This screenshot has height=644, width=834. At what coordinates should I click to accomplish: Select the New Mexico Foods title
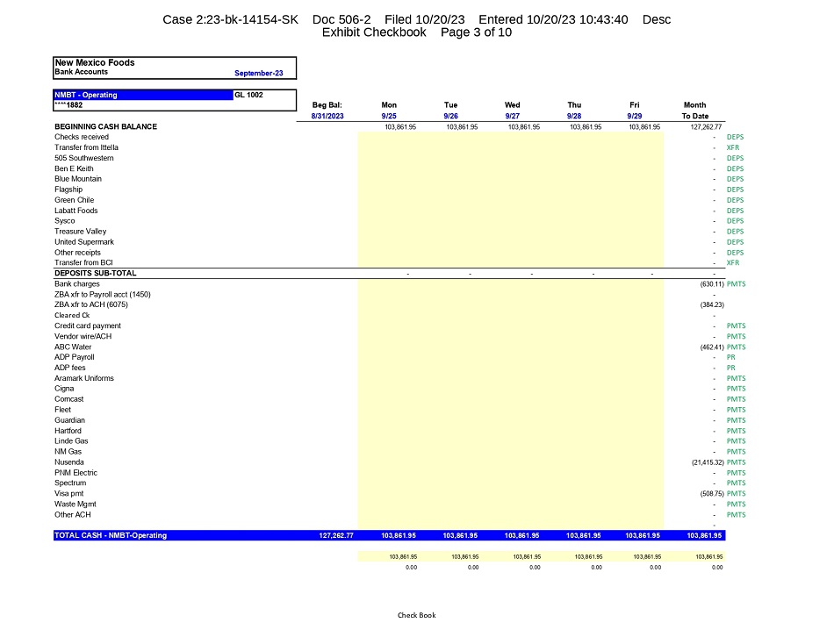pyautogui.click(x=95, y=62)
